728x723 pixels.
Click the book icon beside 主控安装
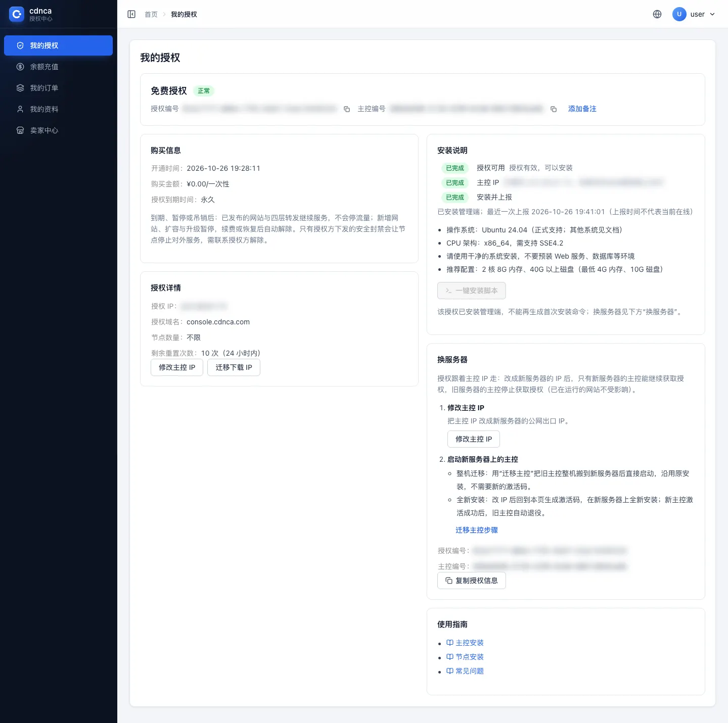tap(450, 643)
